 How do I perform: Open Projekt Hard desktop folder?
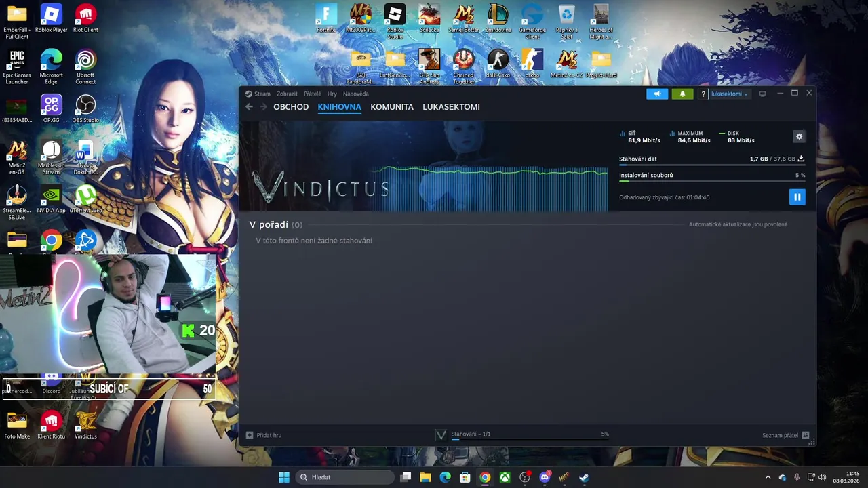601,64
